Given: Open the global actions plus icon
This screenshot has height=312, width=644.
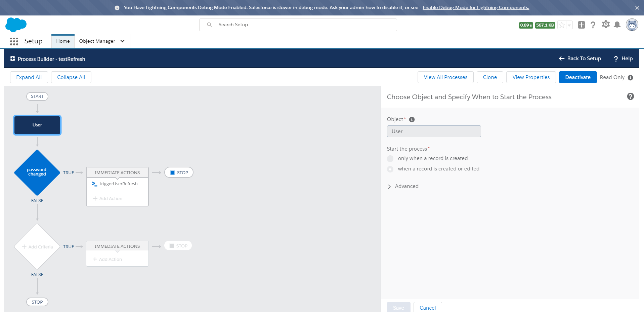Looking at the screenshot, I should 582,25.
